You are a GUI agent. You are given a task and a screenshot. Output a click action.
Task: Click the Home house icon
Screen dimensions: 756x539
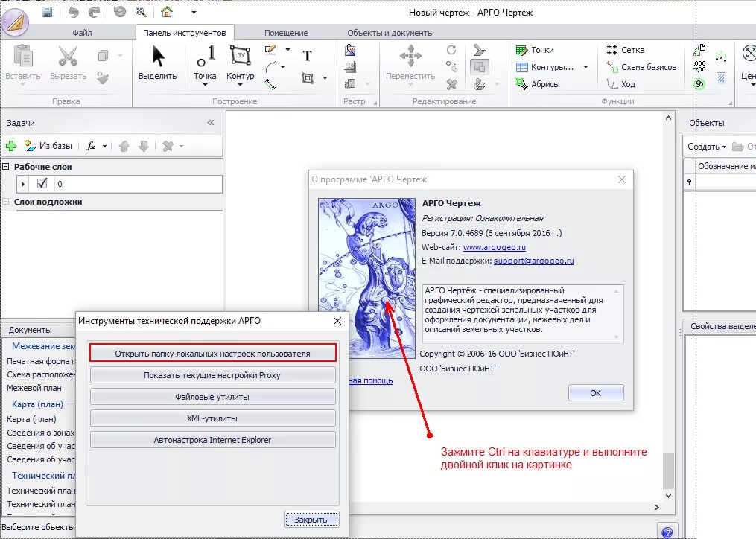point(167,12)
